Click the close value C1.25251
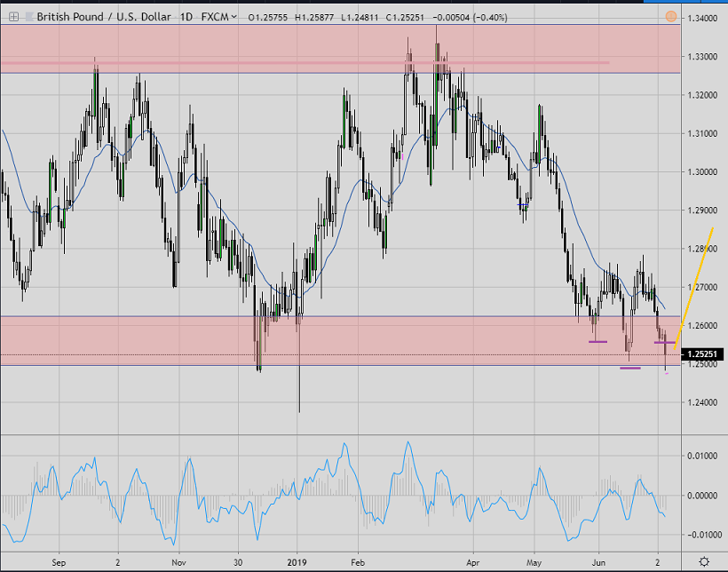Image resolution: width=728 pixels, height=572 pixels. click(405, 18)
